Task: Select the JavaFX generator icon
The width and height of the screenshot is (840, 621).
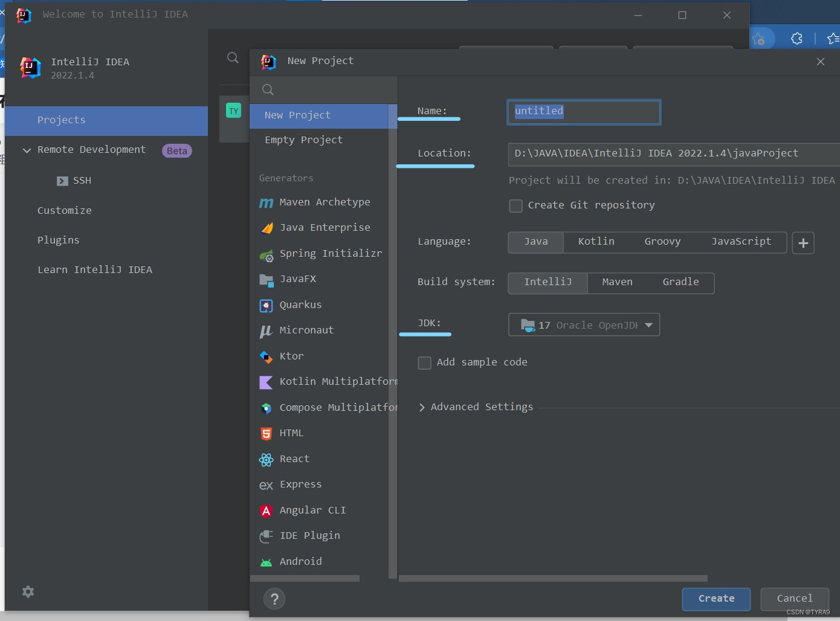Action: point(267,280)
